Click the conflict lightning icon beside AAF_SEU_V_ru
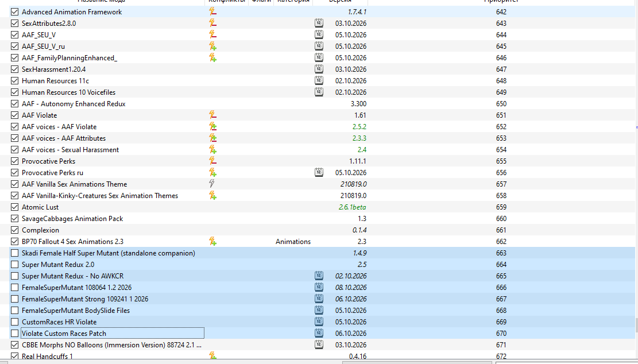Screen dimensions: 638x364 (x=212, y=47)
